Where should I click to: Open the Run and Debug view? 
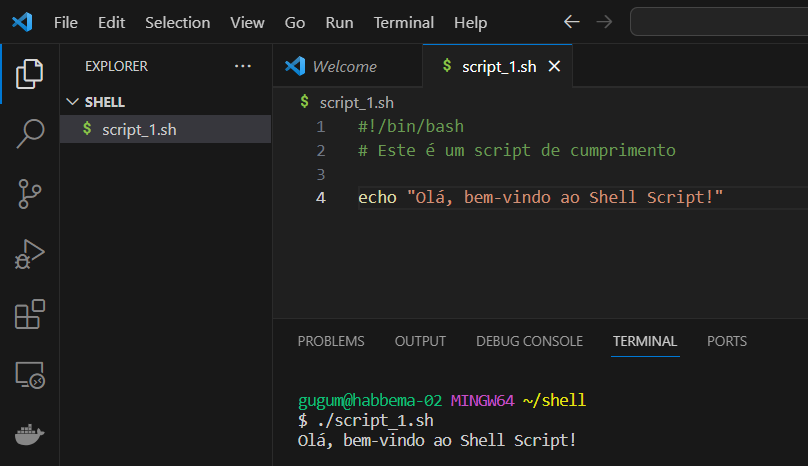(30, 254)
